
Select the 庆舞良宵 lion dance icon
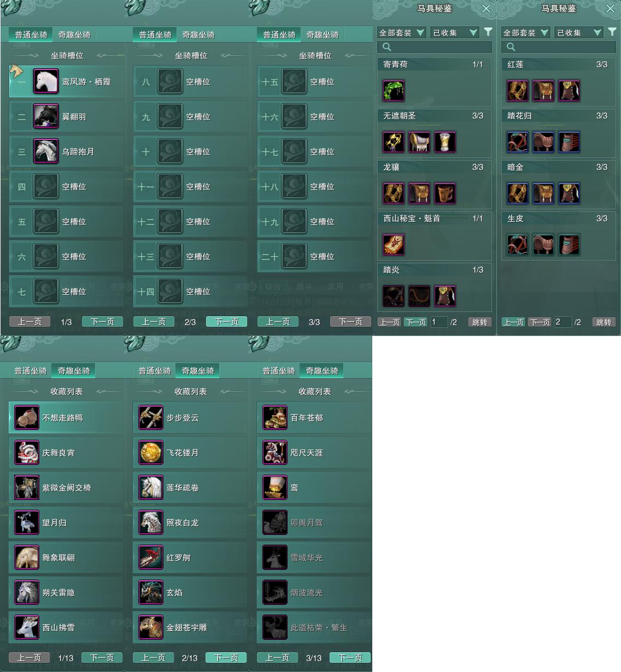[27, 452]
